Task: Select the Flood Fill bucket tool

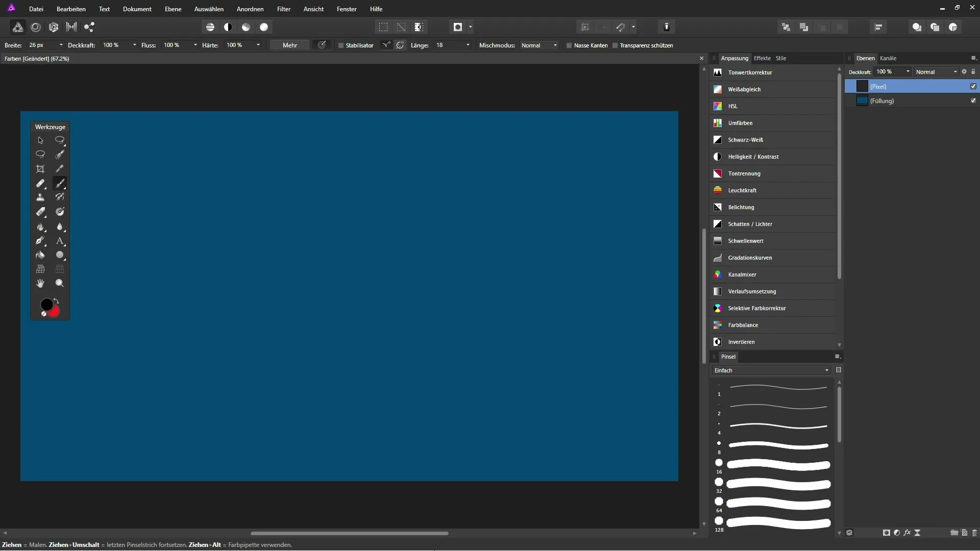Action: [40, 255]
